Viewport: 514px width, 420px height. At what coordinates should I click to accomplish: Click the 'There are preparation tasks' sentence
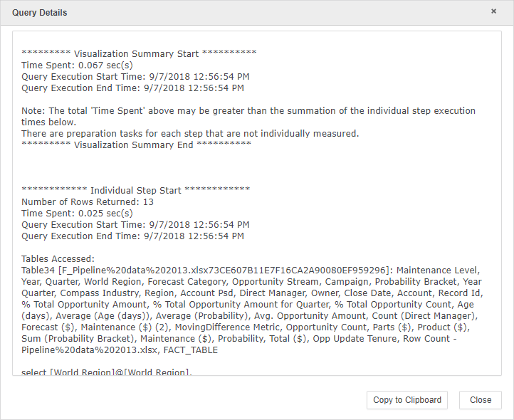(190, 134)
